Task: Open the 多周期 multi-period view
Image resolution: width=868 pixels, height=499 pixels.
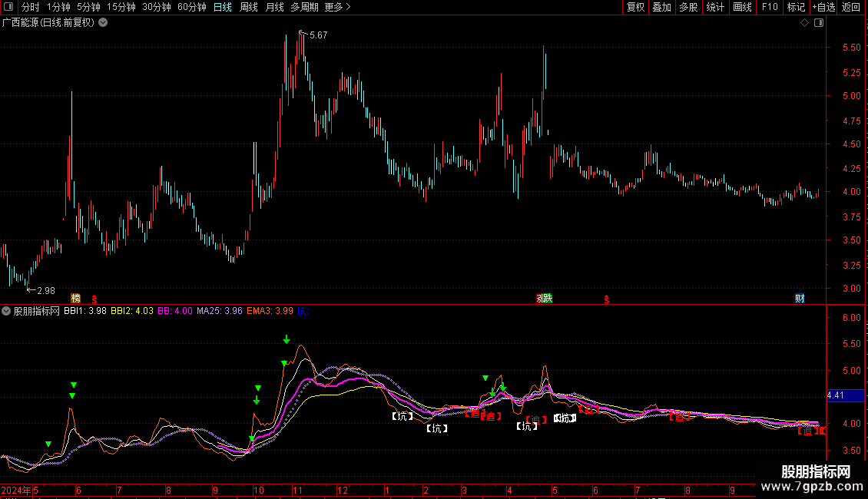Action: point(304,7)
